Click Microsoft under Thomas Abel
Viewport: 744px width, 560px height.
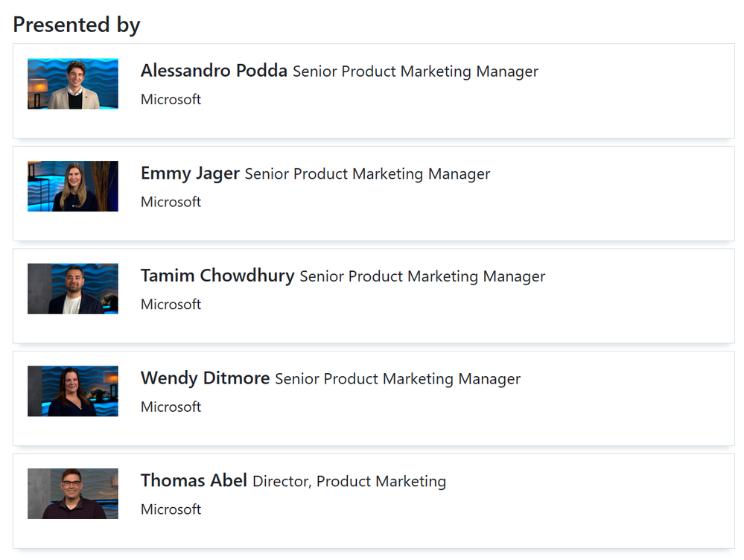(x=171, y=509)
